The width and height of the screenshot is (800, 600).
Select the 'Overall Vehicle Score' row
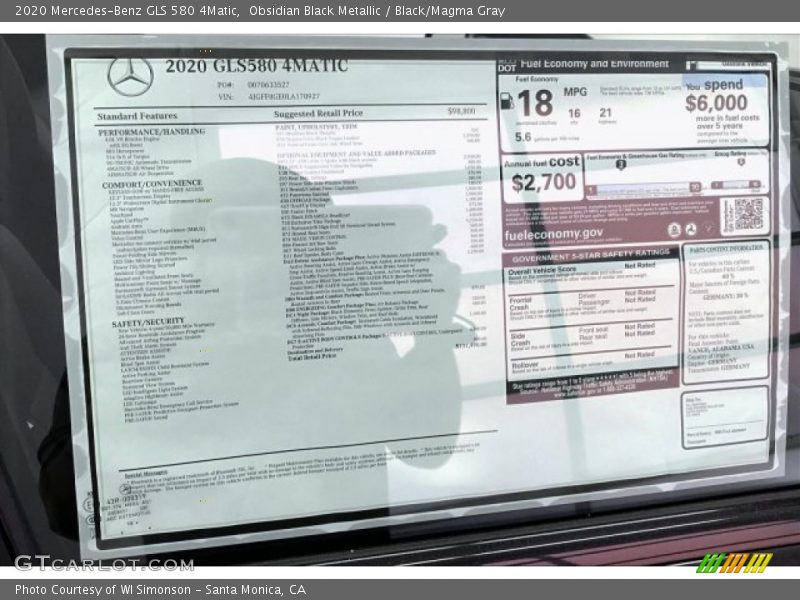591,273
